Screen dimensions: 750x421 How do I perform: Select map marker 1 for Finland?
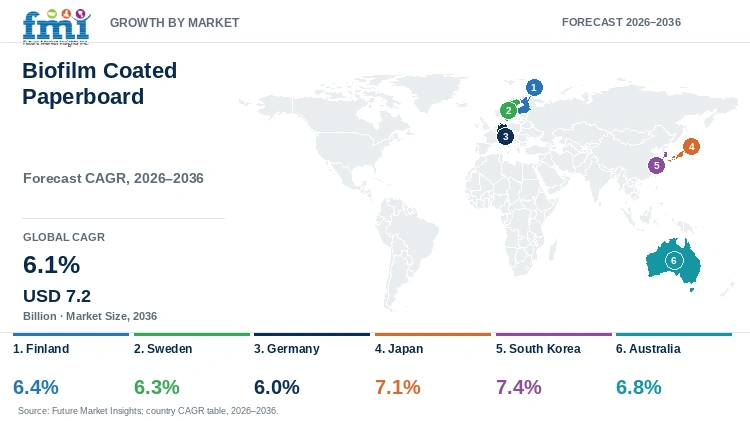coord(534,88)
